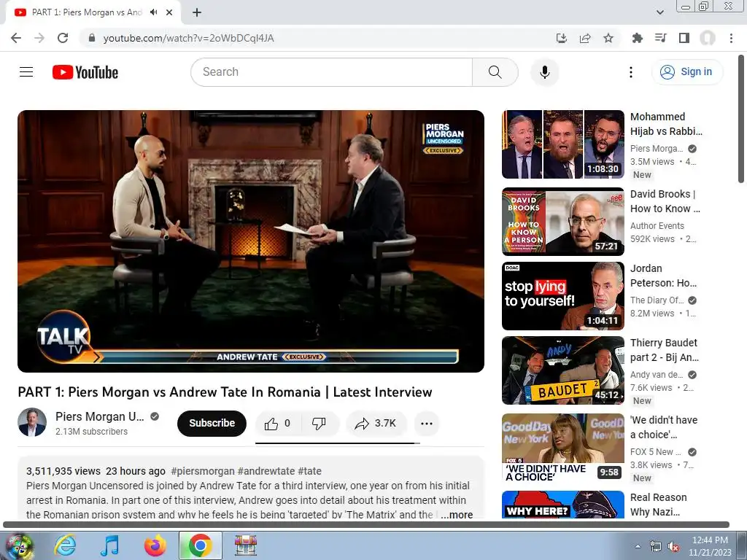
Task: Bookmark this page with star icon
Action: (608, 38)
